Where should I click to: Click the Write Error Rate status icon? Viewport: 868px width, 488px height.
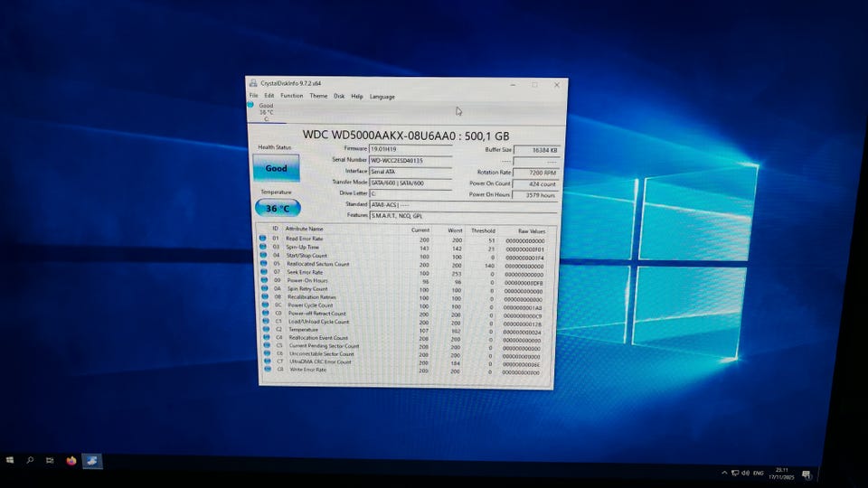(x=268, y=369)
